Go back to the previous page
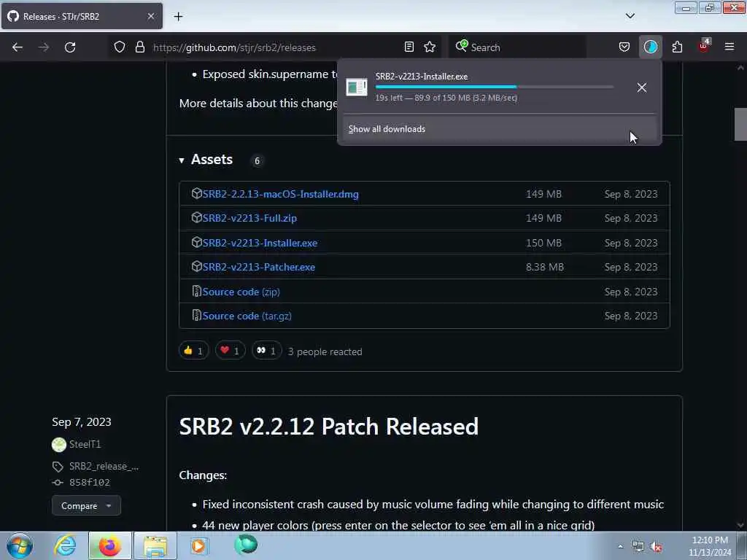Screen dimensions: 747x560 (18, 47)
